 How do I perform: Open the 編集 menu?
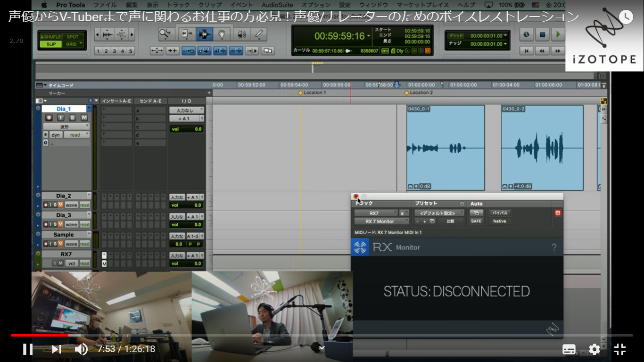132,5
